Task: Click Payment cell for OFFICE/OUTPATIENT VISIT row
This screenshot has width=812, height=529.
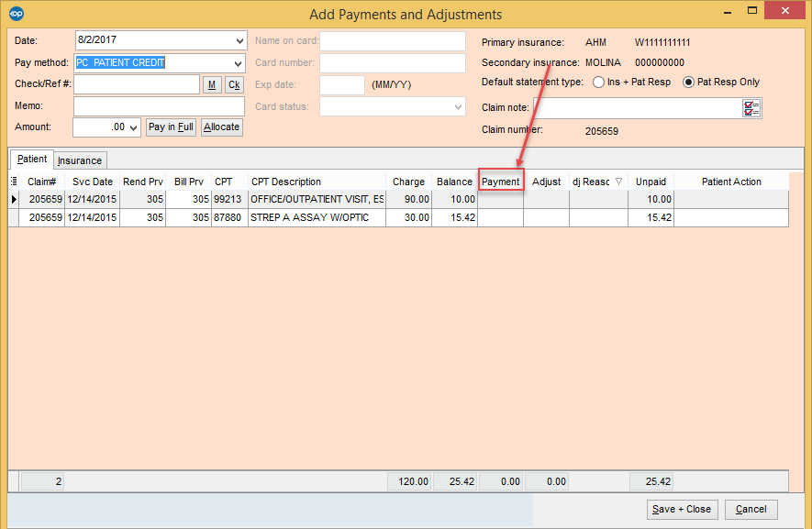Action: click(x=500, y=199)
